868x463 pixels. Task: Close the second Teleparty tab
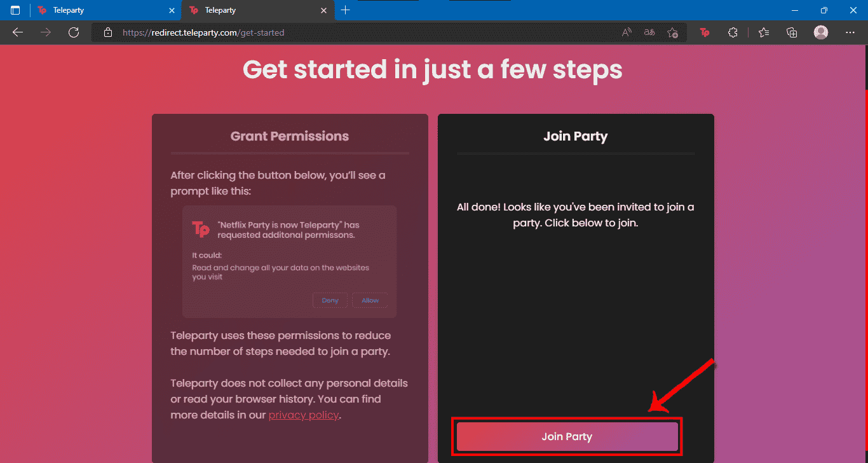point(323,10)
